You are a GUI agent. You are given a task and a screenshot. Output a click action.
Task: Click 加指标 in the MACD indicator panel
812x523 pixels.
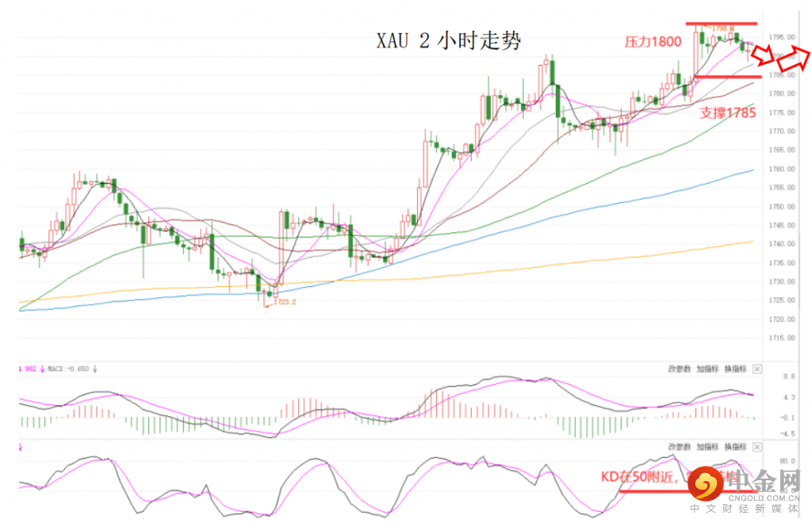click(x=707, y=368)
